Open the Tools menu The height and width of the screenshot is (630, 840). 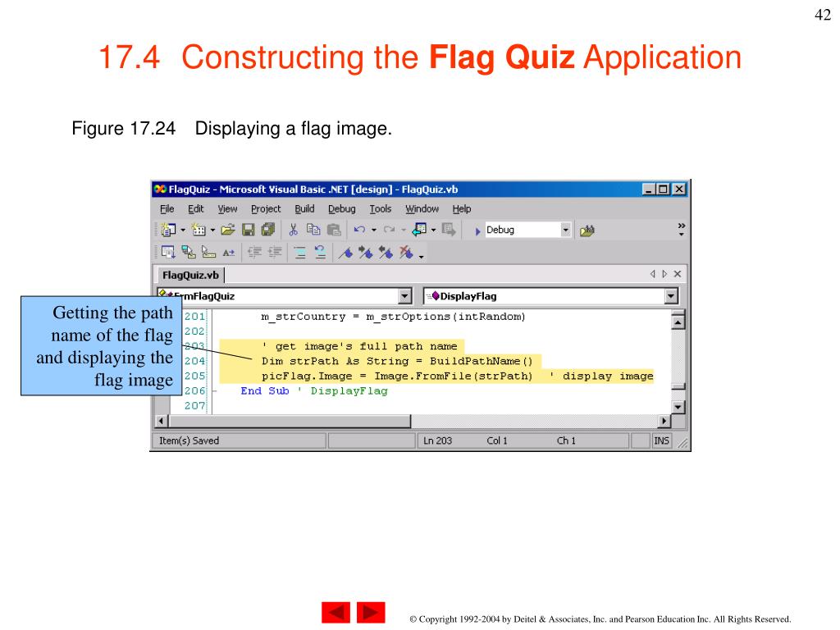(381, 209)
